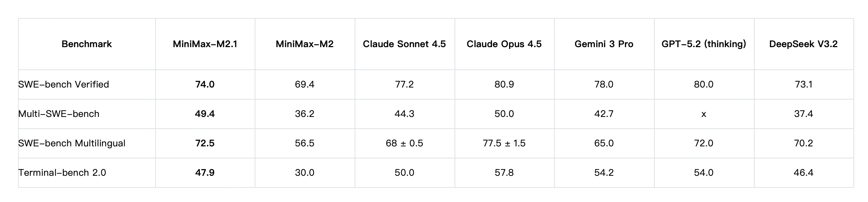Select the Multi-SWE-bench row label
Viewport: 868px width, 202px height.
[x=59, y=114]
